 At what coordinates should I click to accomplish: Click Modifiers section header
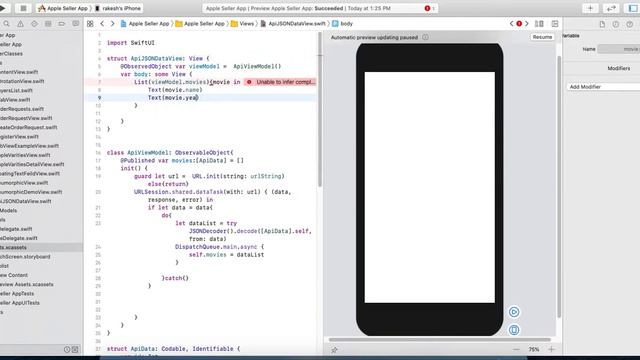point(618,68)
